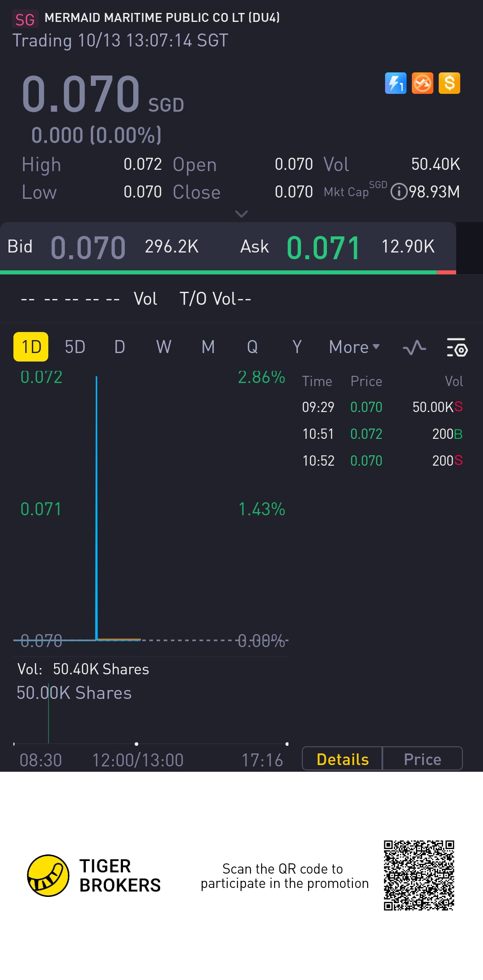Switch to Price view

tap(422, 759)
